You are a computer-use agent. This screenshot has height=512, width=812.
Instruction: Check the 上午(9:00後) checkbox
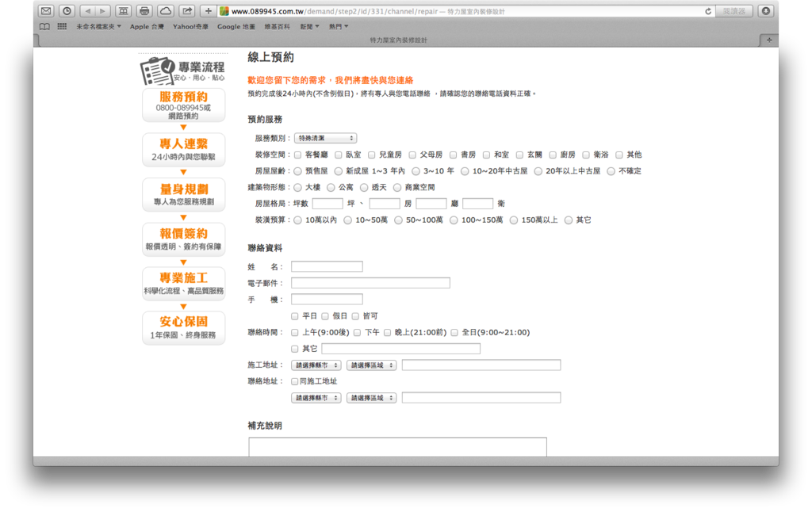(x=295, y=332)
